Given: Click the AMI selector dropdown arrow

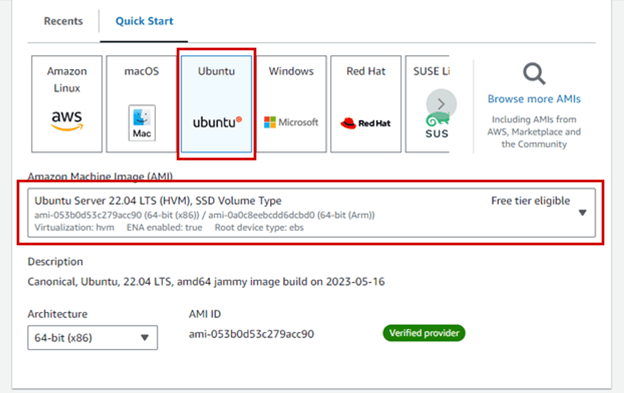Looking at the screenshot, I should coord(583,213).
